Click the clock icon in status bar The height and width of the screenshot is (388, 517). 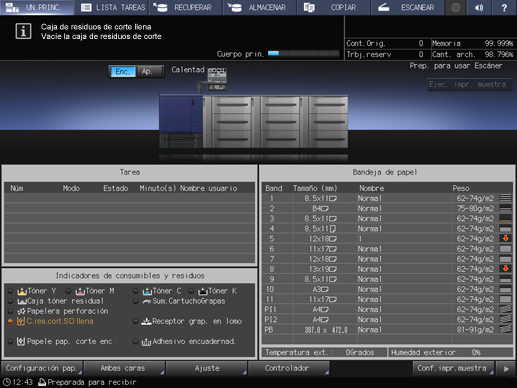tap(6, 382)
